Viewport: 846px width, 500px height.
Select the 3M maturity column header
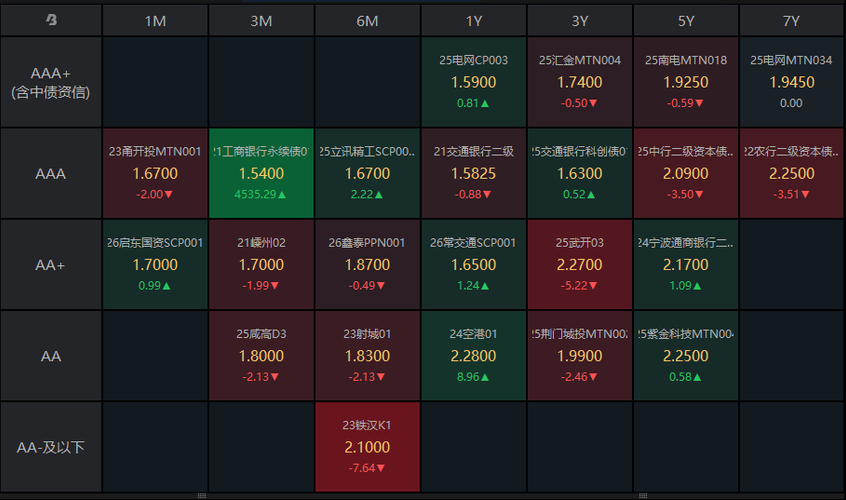(x=261, y=21)
